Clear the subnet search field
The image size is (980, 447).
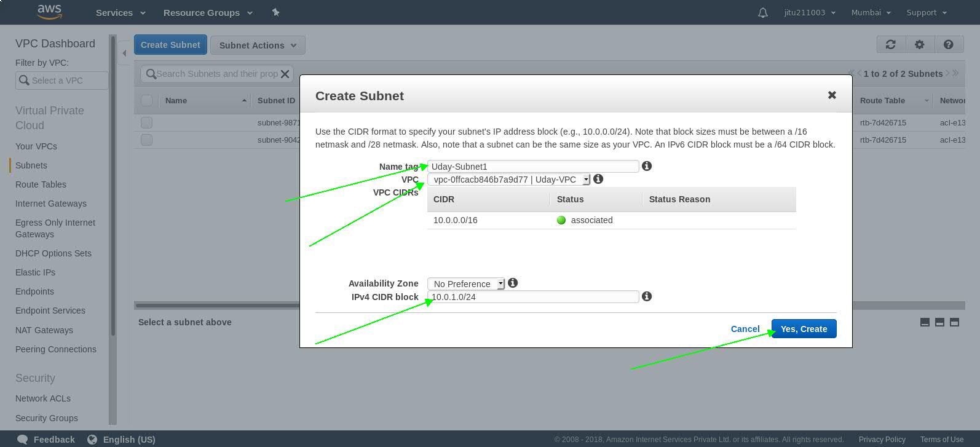(x=285, y=74)
